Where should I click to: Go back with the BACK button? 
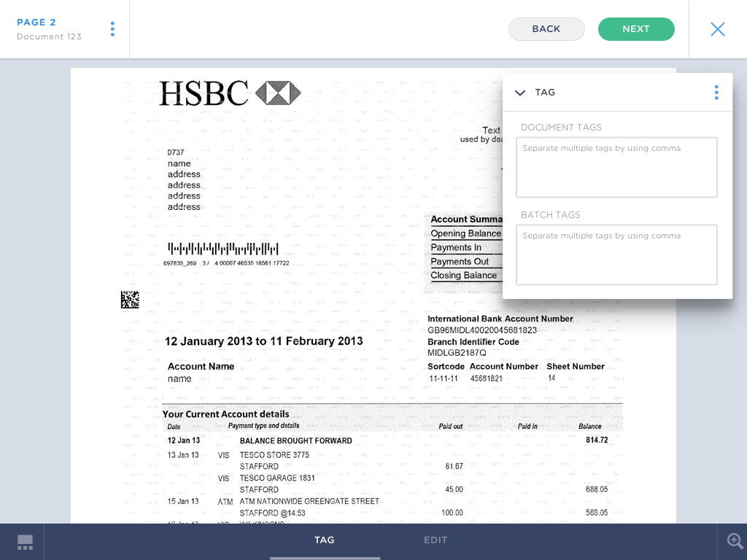click(546, 29)
